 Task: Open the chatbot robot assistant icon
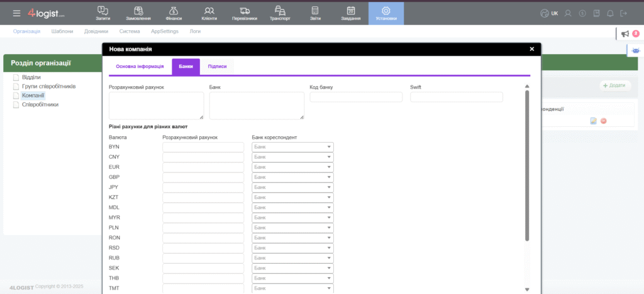(636, 50)
